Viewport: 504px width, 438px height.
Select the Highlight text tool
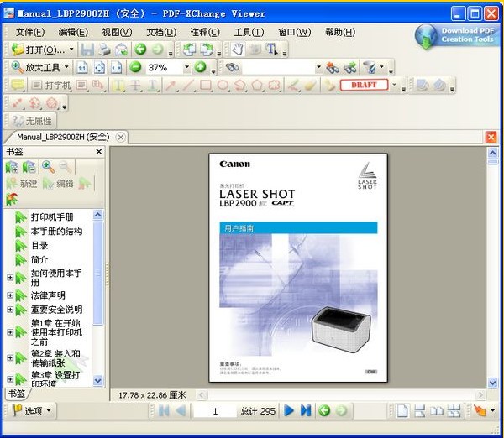118,85
